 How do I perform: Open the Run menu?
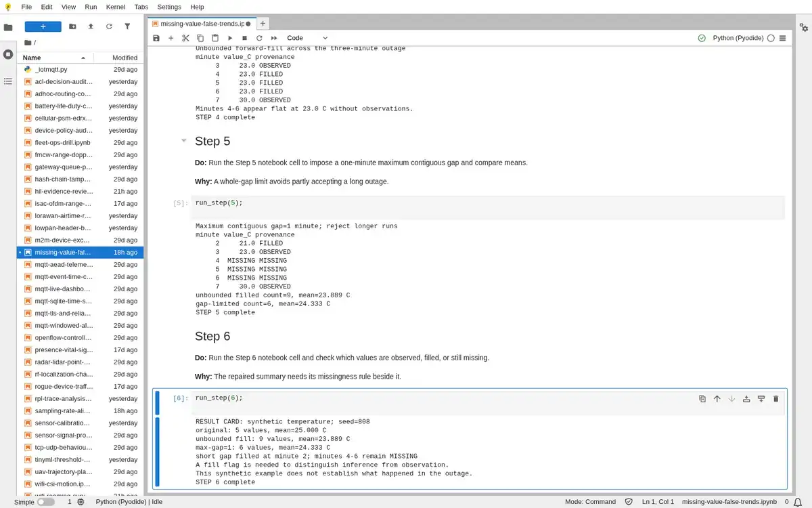[91, 7]
